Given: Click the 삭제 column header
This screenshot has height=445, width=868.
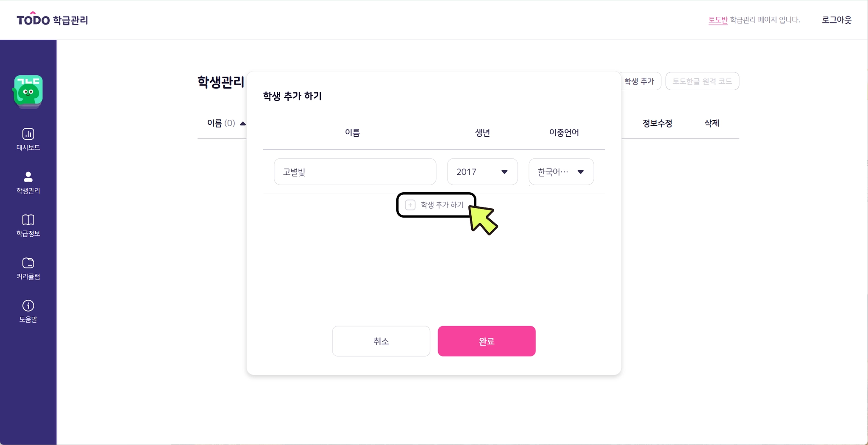Looking at the screenshot, I should pyautogui.click(x=712, y=123).
